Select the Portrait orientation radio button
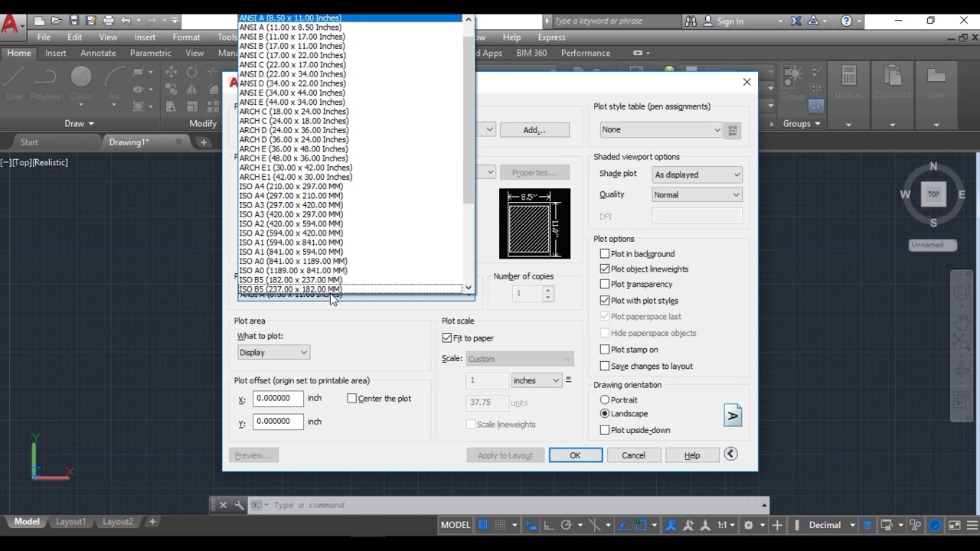Viewport: 980px width, 551px height. pos(605,399)
